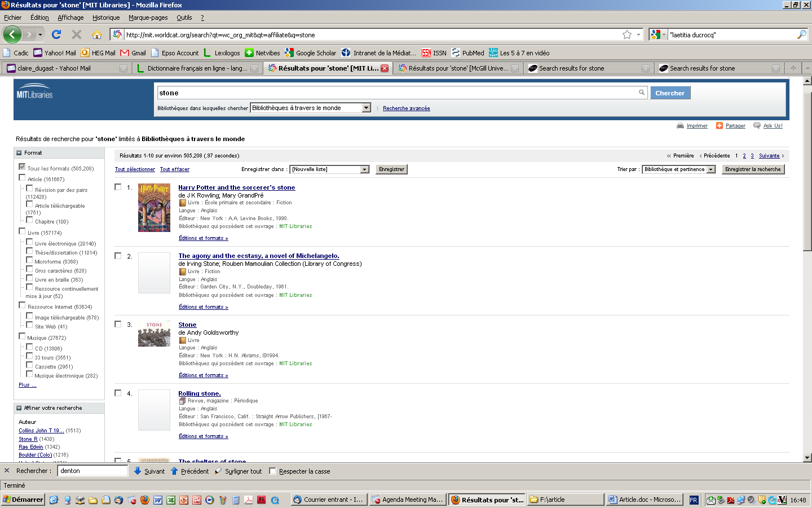Open the PubMed bookmark
Viewport: 812px width, 508px height.
(467, 53)
